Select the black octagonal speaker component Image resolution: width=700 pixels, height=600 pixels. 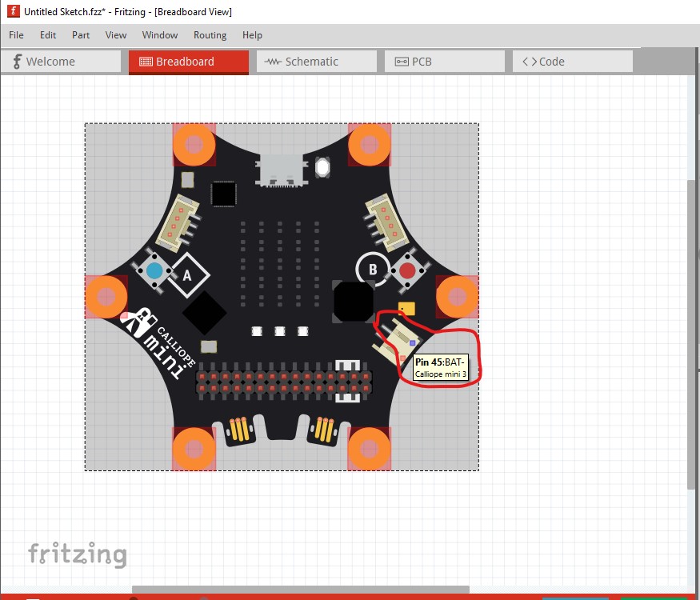(353, 302)
